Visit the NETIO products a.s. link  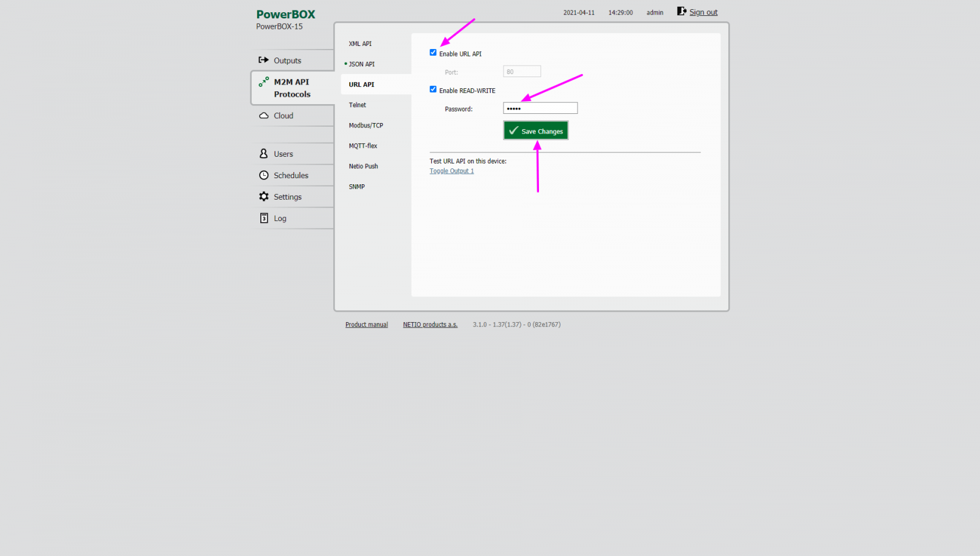pos(430,325)
